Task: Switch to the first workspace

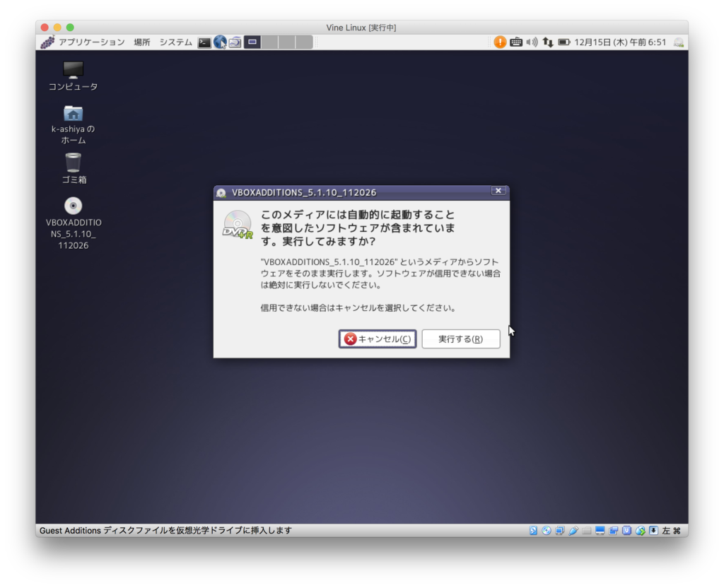Action: tap(252, 42)
